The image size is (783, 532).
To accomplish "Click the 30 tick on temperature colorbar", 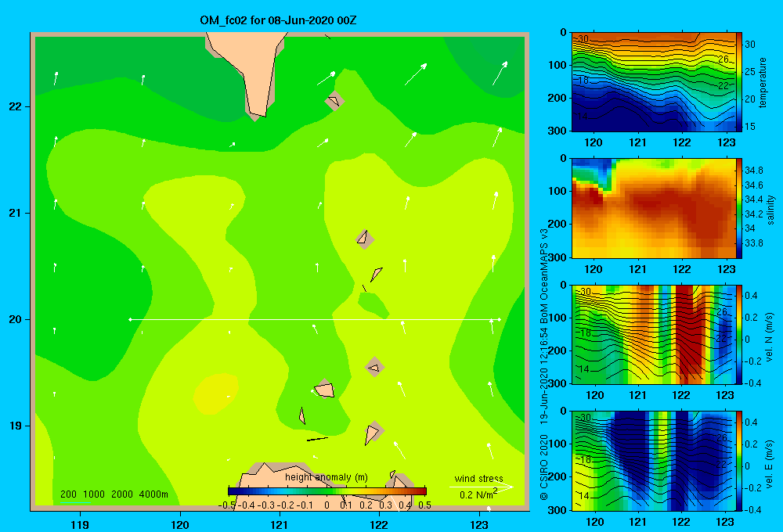I will (x=749, y=45).
